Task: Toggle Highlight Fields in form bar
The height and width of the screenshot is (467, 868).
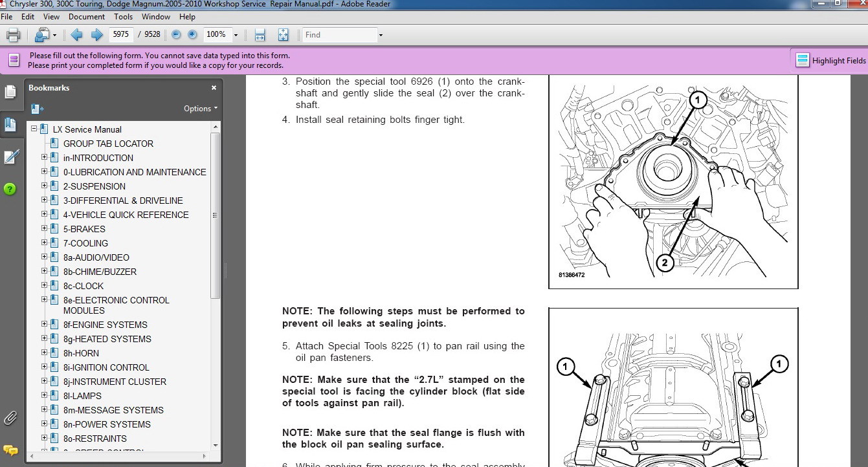Action: pos(831,60)
